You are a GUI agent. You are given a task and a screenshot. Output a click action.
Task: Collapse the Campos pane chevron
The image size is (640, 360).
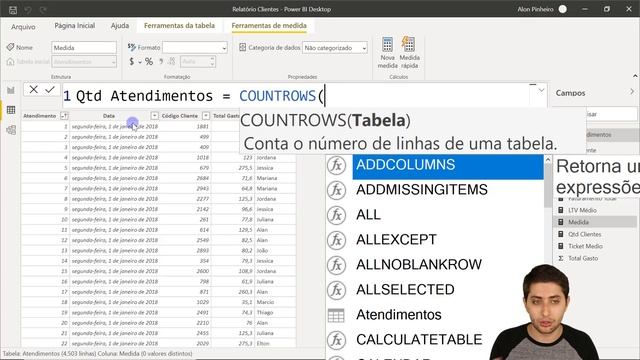coord(632,92)
